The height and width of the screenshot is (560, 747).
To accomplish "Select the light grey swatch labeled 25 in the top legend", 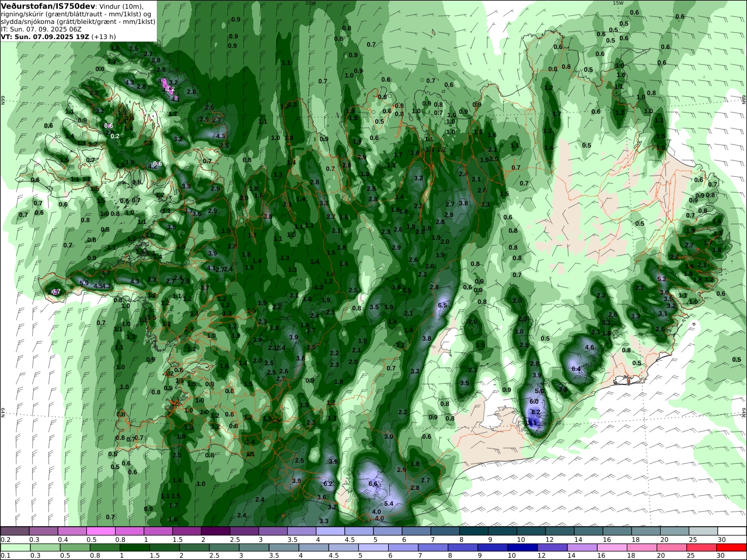I will [703, 531].
